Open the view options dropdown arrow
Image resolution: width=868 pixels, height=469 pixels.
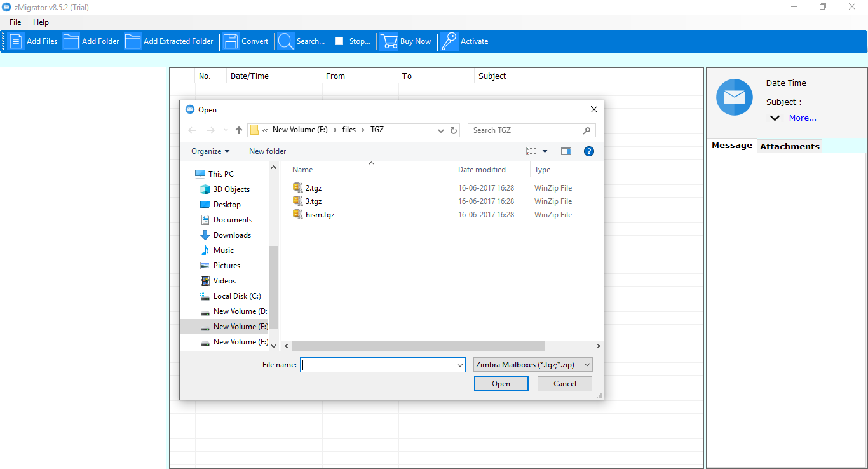[545, 151]
